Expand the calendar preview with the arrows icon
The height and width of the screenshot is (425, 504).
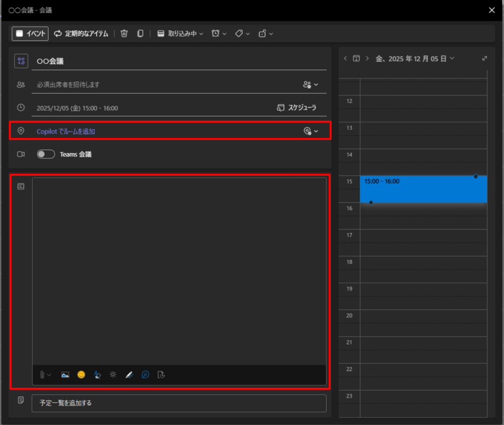click(485, 59)
